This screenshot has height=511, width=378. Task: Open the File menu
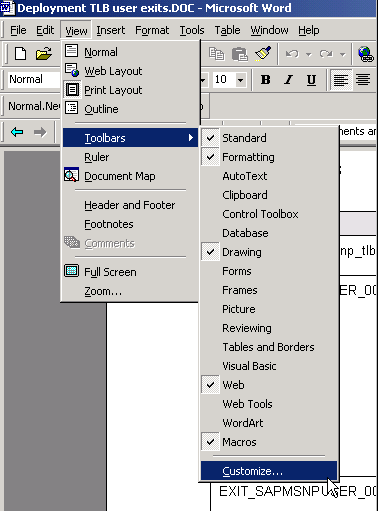[x=18, y=30]
